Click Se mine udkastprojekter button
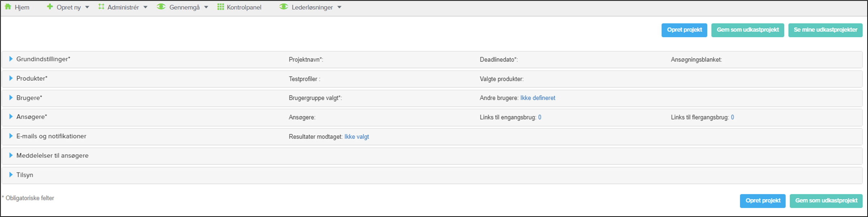This screenshot has width=868, height=217. click(825, 30)
